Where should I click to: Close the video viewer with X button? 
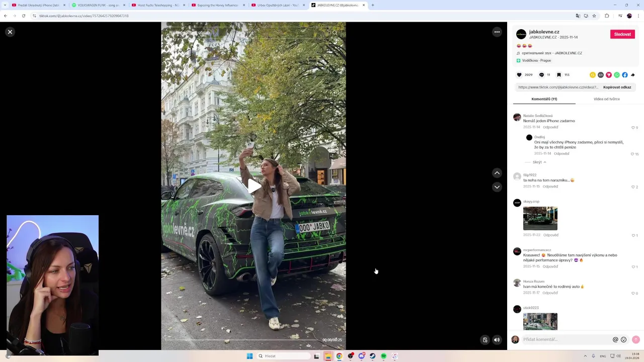tap(10, 32)
